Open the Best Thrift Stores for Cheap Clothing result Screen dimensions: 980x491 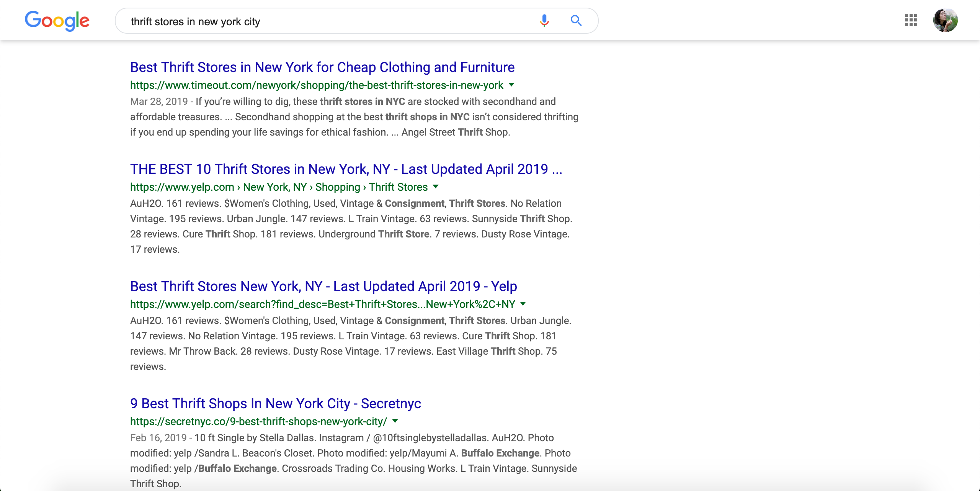[322, 67]
